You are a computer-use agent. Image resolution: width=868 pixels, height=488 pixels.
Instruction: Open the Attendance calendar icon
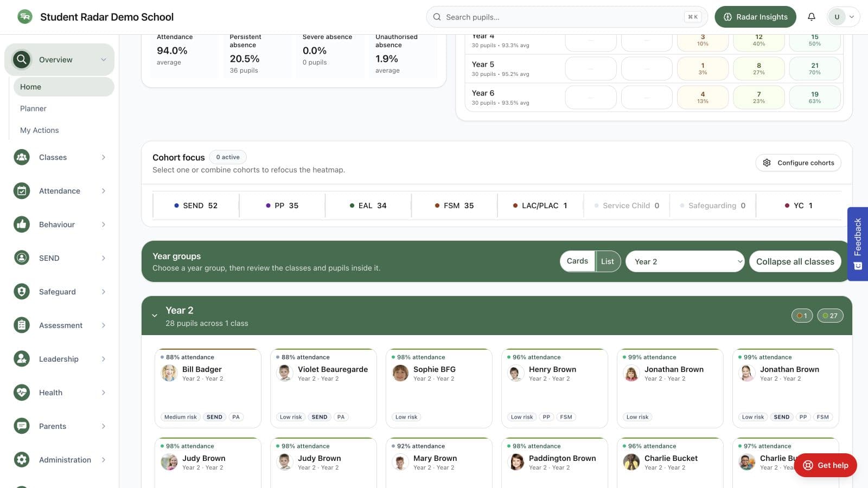tap(22, 191)
